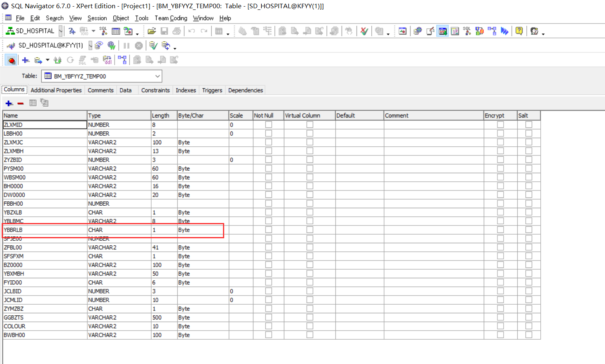
Task: Click the Comment cell for ZLXMJC row
Action: click(x=434, y=142)
